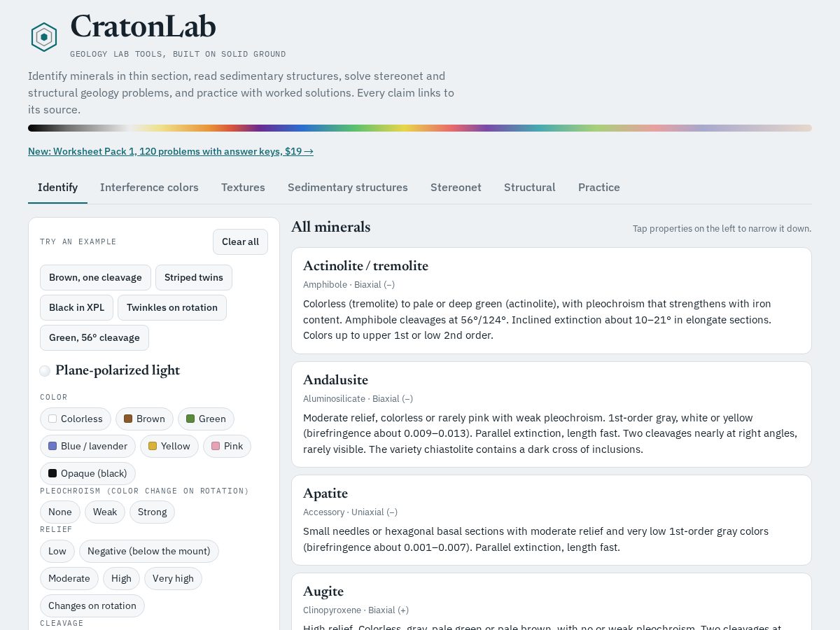
Task: Open the Apatite mineral card
Action: tap(552, 520)
